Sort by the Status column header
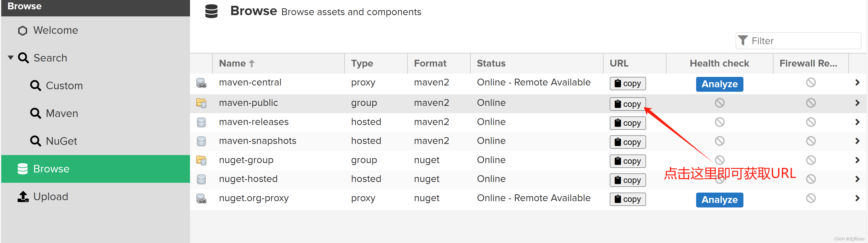Viewport: 868px width, 243px height. tap(537, 64)
